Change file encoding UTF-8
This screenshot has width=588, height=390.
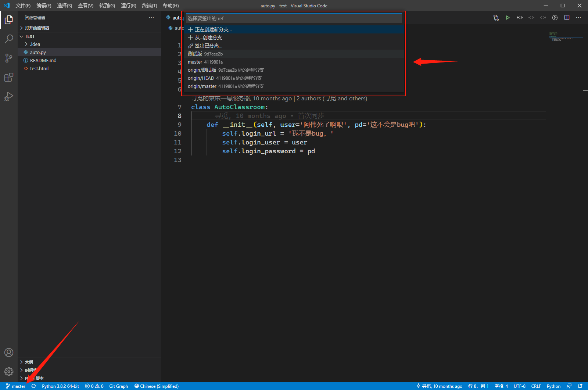pyautogui.click(x=520, y=386)
